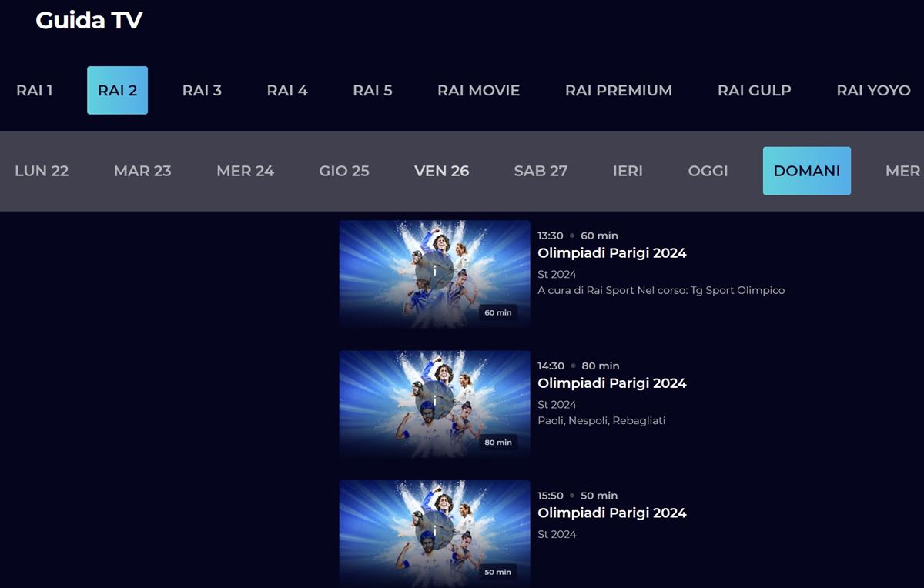Viewport: 924px width, 588px height.
Task: Select day MAR 23
Action: 142,171
